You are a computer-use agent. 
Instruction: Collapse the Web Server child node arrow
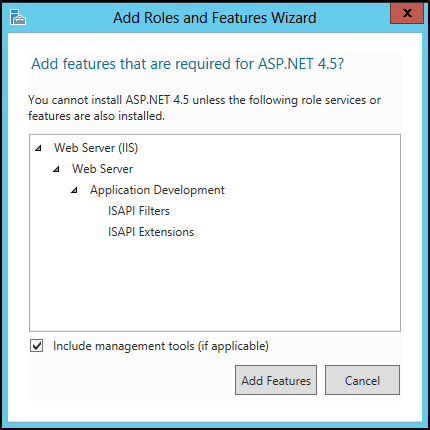pos(57,169)
